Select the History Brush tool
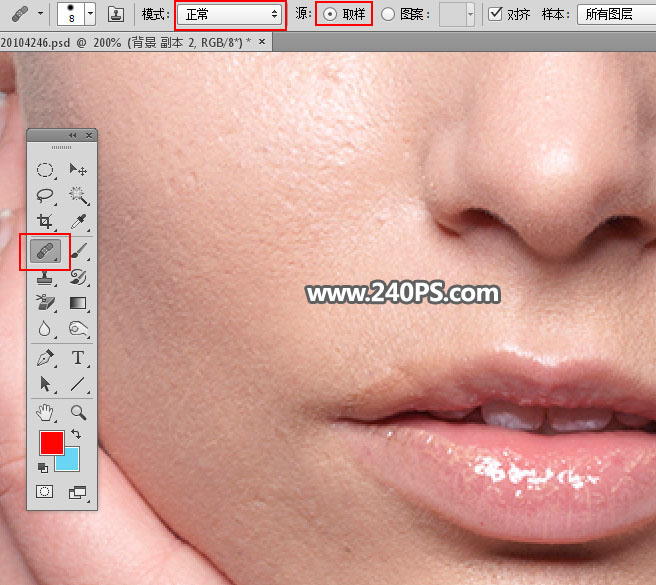656x585 pixels. pos(79,277)
